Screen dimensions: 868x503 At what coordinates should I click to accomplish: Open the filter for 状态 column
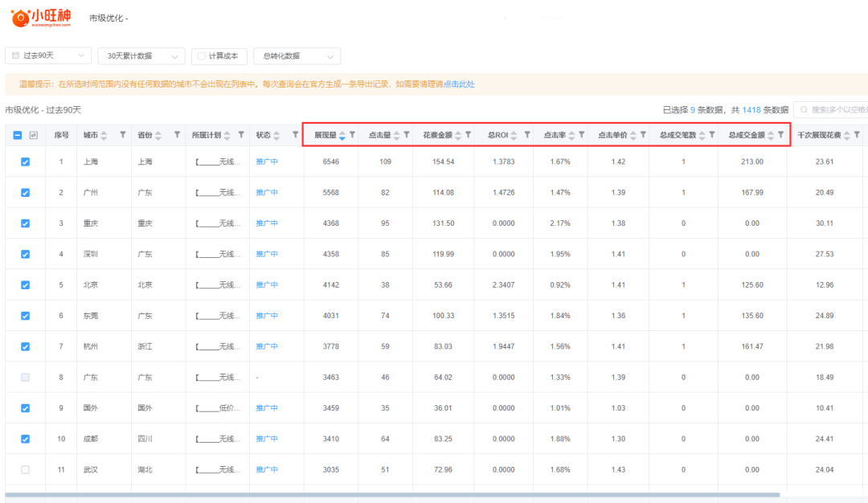(295, 134)
